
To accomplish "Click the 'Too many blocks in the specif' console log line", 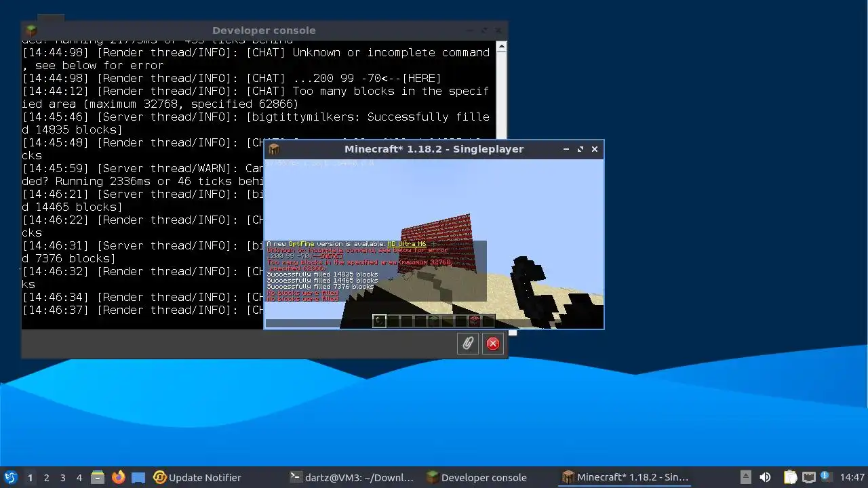I will 256,91.
